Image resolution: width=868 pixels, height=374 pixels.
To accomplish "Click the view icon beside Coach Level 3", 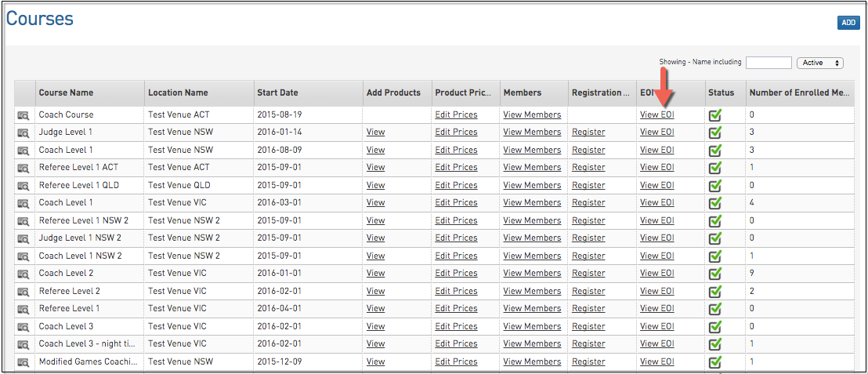I will tap(24, 327).
